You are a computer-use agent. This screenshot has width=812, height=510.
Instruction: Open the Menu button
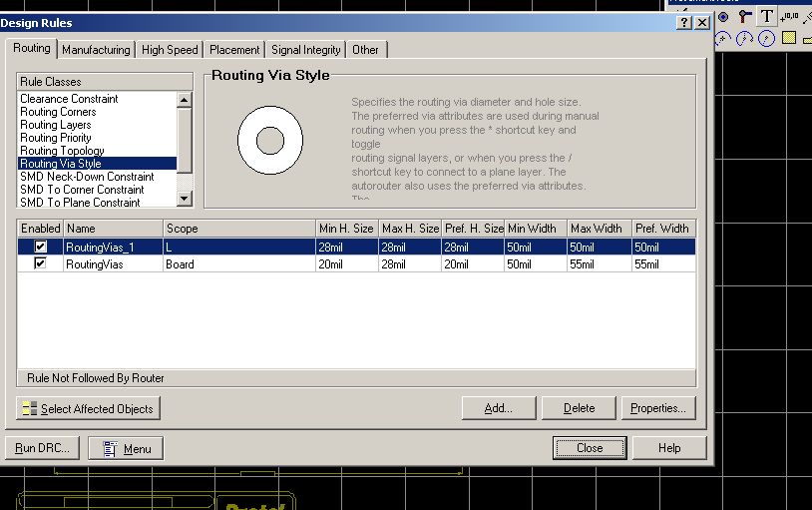(126, 448)
